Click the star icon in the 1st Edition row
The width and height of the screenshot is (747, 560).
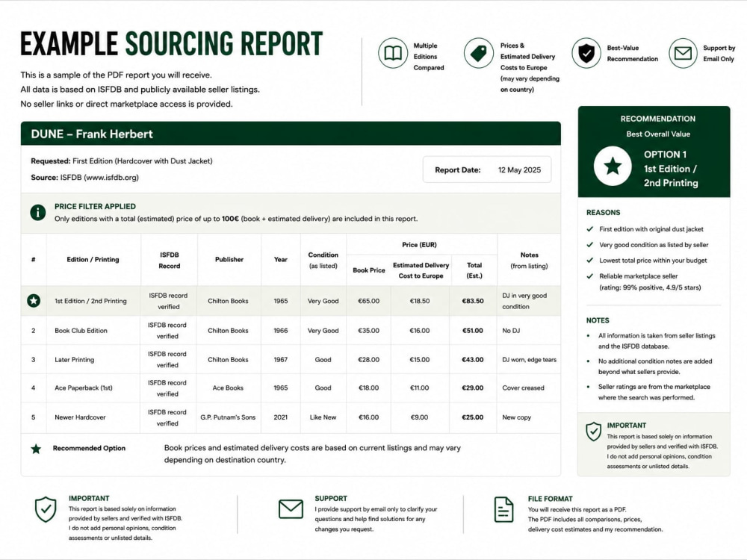pos(34,300)
